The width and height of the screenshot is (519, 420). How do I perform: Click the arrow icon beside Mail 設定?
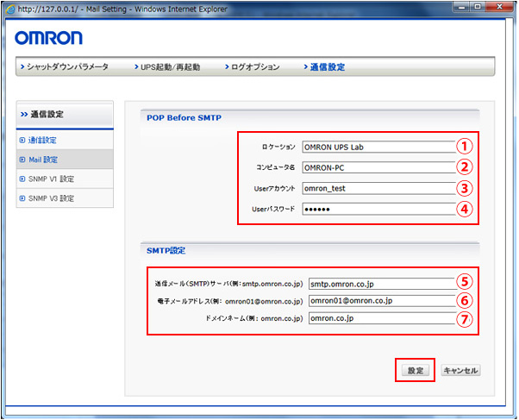[22, 159]
